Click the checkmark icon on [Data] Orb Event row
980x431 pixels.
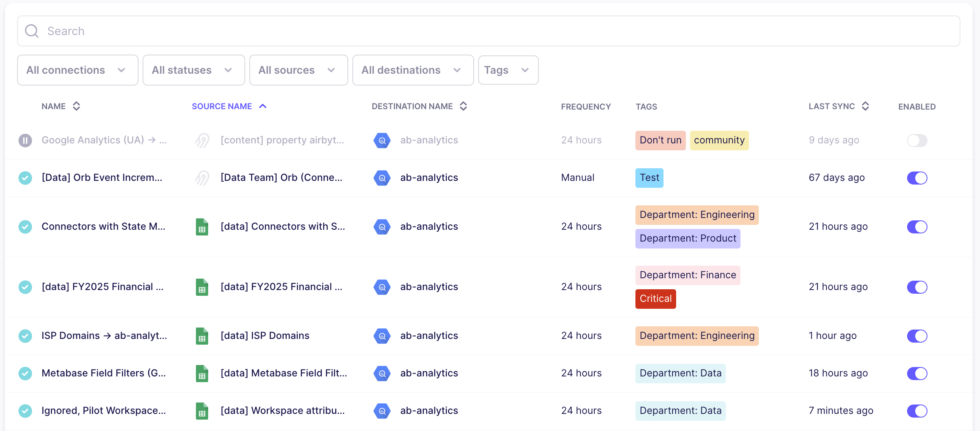coord(25,178)
